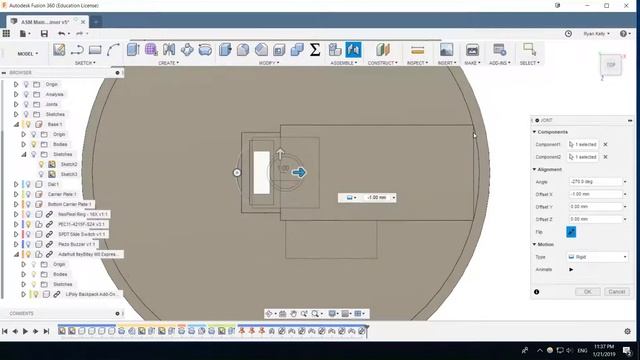The height and width of the screenshot is (360, 640).
Task: Open the Angle value dropdown arrow
Action: 625,182
